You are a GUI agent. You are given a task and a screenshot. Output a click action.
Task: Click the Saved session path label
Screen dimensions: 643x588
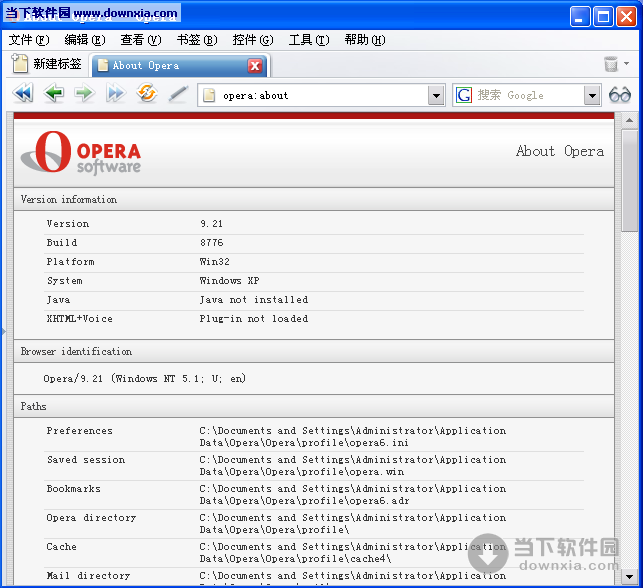point(86,460)
